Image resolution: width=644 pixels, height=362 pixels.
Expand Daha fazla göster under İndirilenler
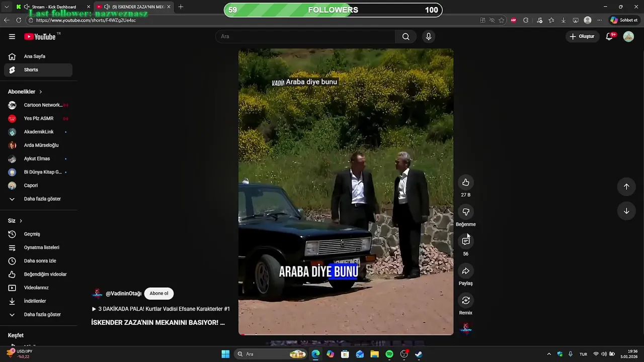pos(38,314)
